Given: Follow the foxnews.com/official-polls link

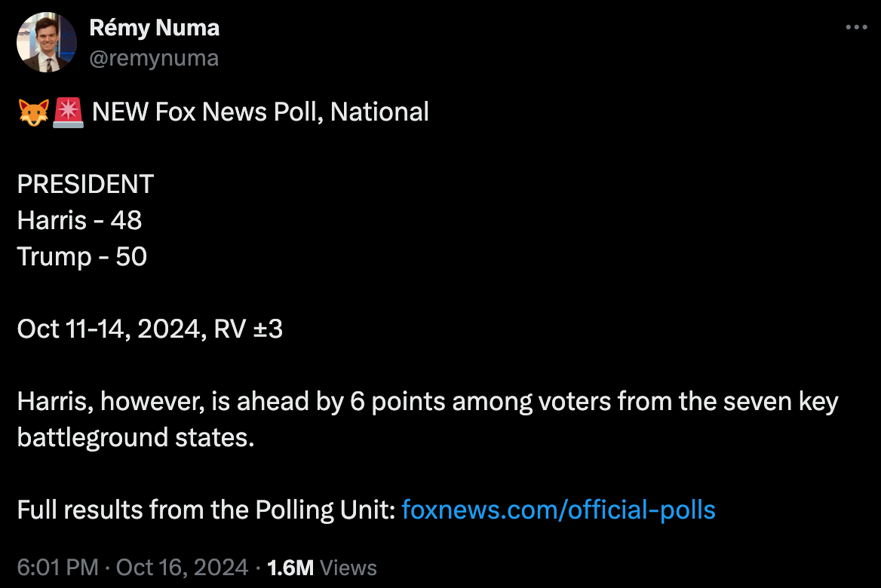Looking at the screenshot, I should point(558,510).
